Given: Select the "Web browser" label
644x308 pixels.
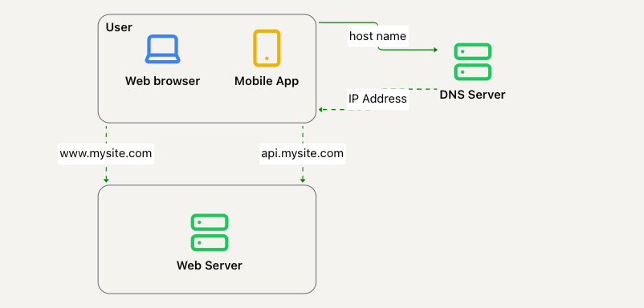Looking at the screenshot, I should pyautogui.click(x=163, y=81).
